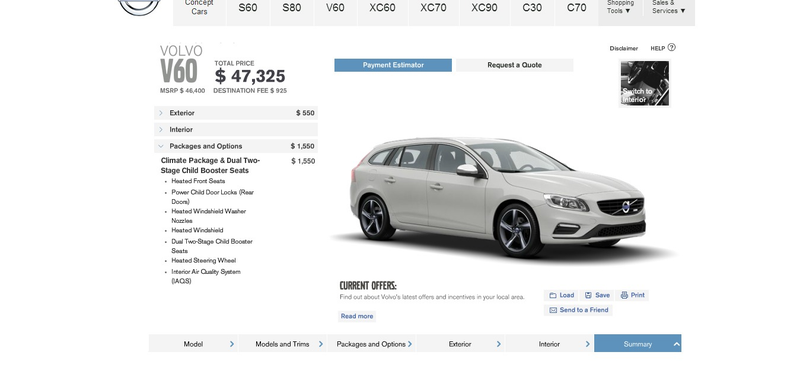Select the XC90 model in navigation

(x=484, y=8)
